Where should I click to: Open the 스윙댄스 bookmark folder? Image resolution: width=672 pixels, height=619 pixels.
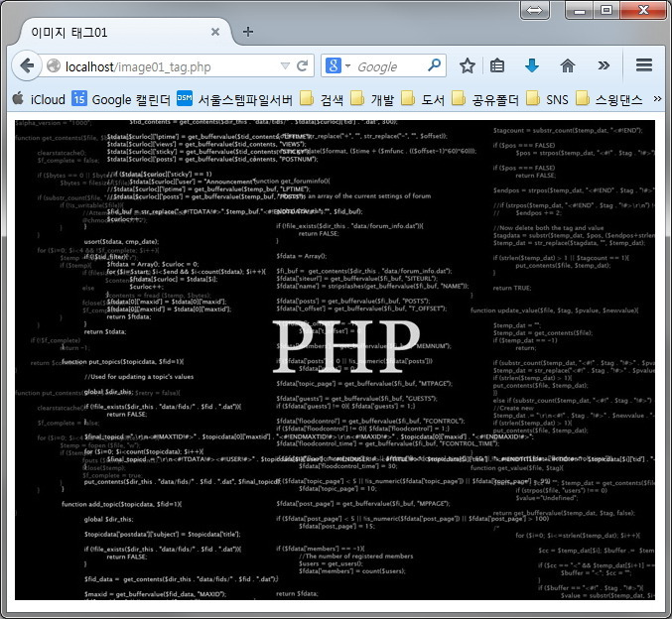tap(609, 99)
